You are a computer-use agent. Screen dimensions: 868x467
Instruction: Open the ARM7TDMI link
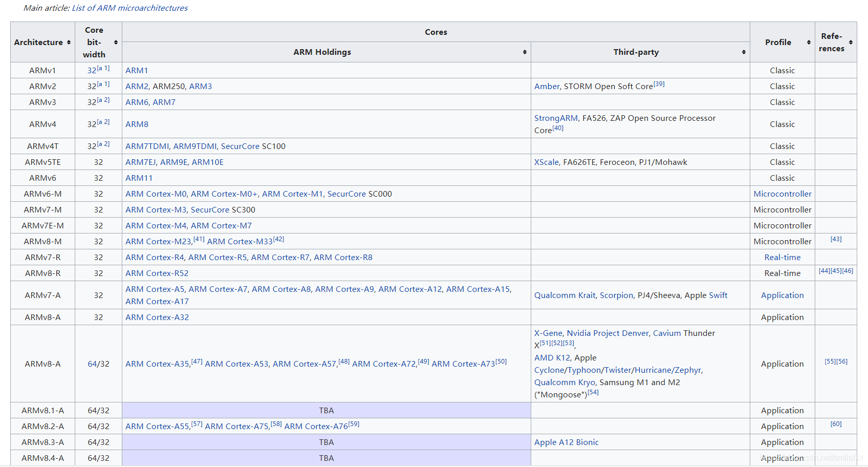coord(147,146)
